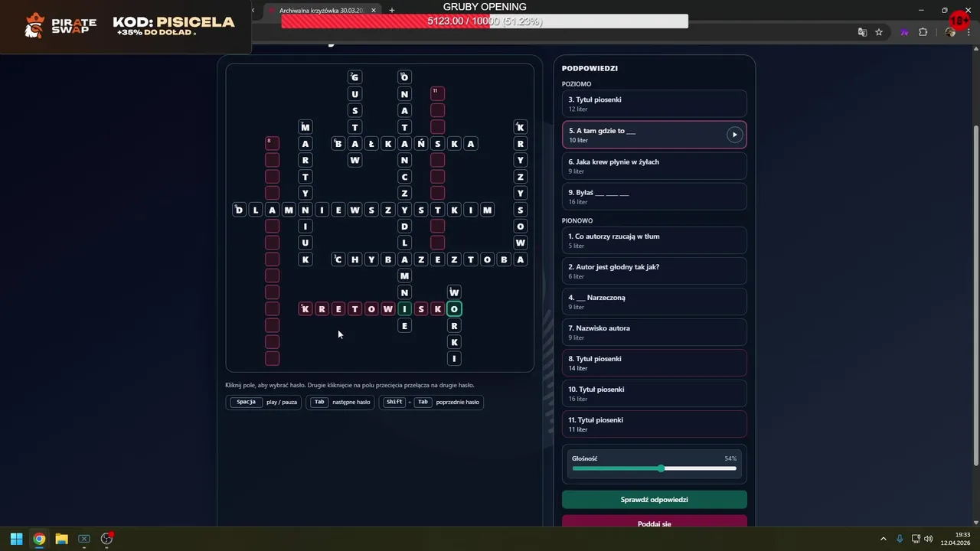The width and height of the screenshot is (980, 551).
Task: Open the Chrome profile avatar
Action: [950, 32]
